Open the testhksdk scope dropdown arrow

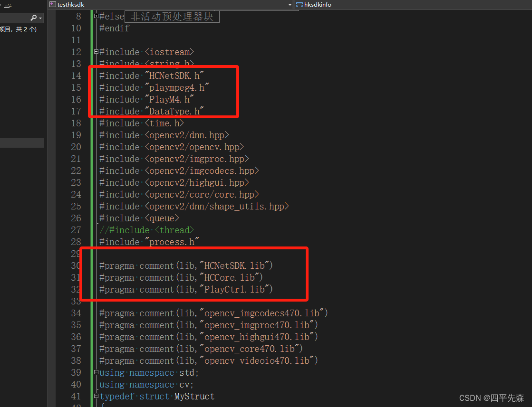[290, 4]
